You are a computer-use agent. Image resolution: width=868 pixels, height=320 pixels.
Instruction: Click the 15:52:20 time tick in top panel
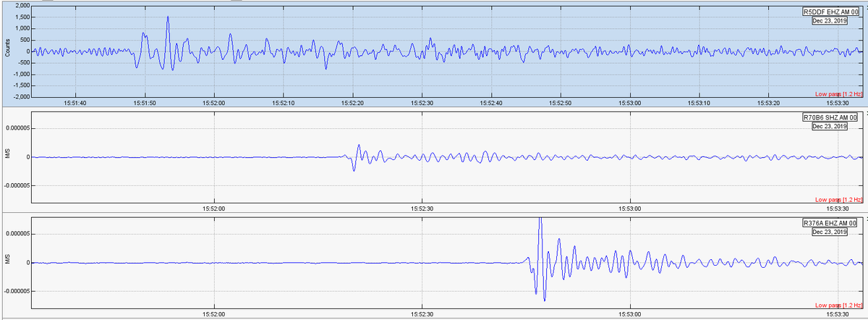(352, 103)
